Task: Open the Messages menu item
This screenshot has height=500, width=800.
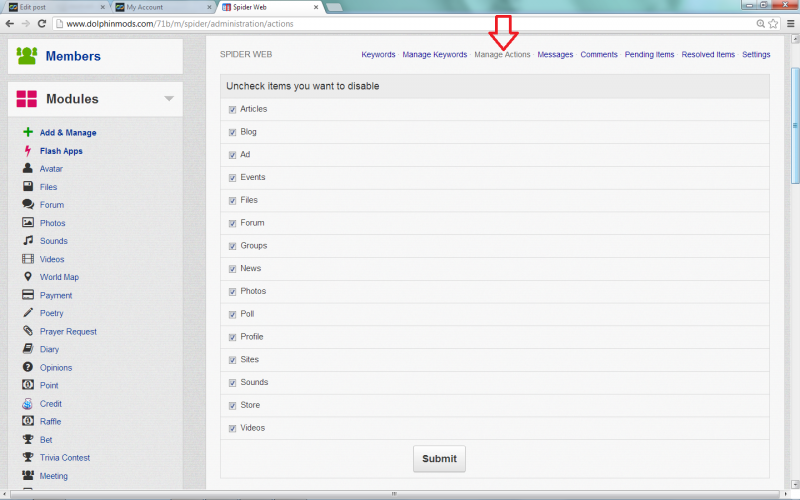Action: click(555, 55)
